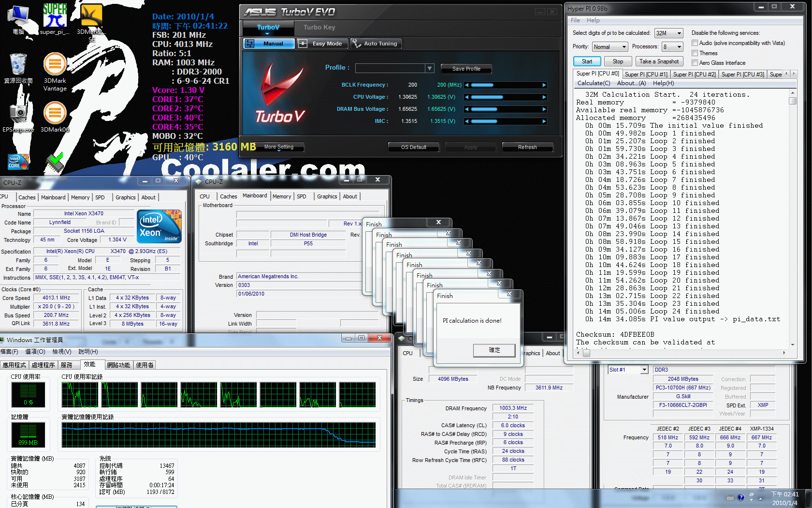Click Intel Xeon inside logo in CPU-Z
This screenshot has height=508, width=812.
(159, 226)
